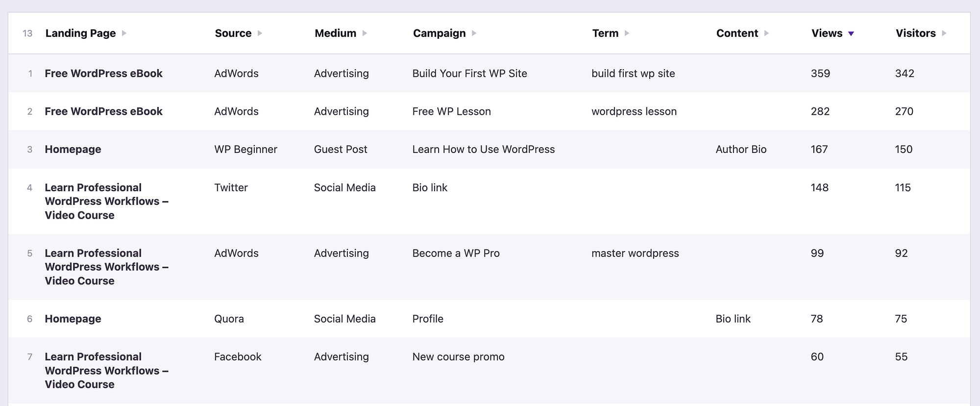This screenshot has height=406, width=980.
Task: Select the Landing Page column header
Action: (80, 33)
